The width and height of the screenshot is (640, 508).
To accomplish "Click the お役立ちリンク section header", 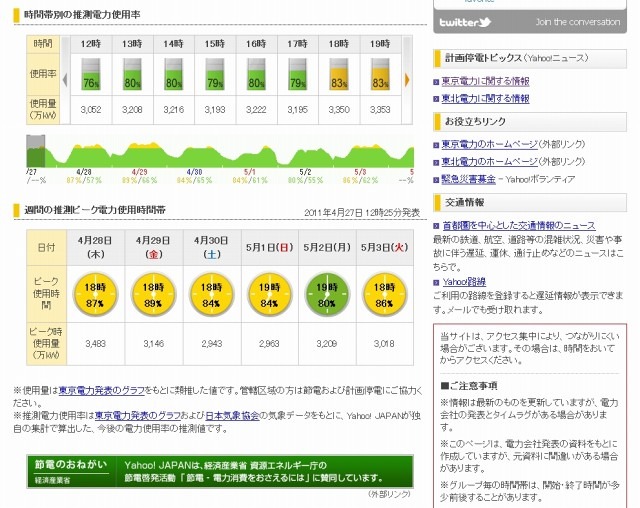I will [x=530, y=122].
